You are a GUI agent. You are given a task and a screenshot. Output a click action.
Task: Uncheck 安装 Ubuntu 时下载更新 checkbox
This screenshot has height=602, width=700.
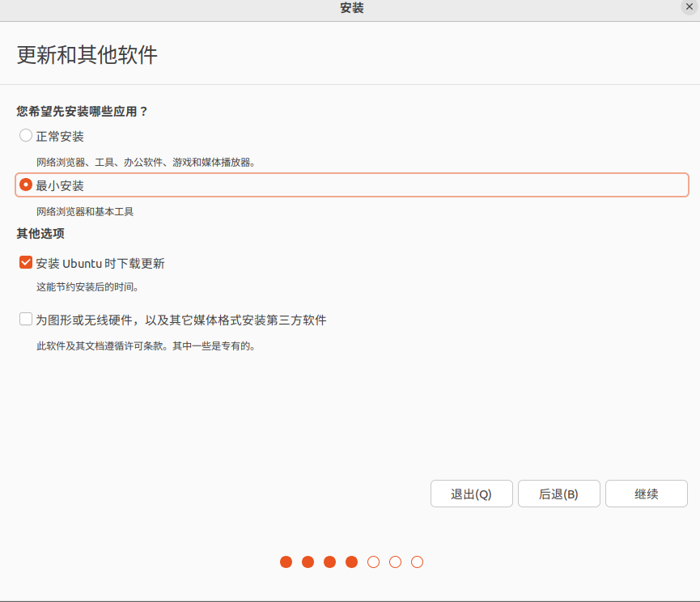(x=26, y=263)
